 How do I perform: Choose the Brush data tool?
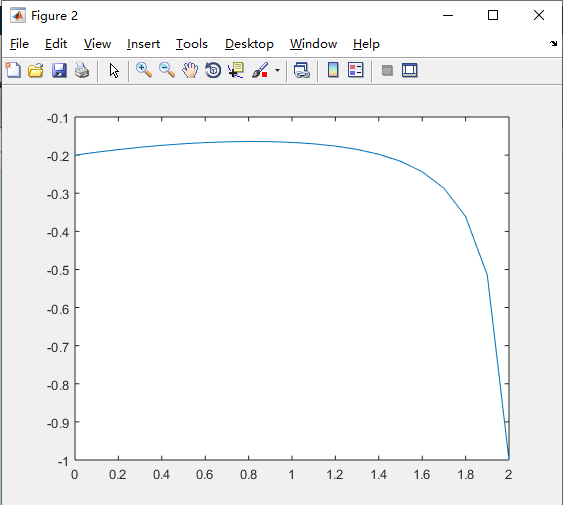pyautogui.click(x=260, y=70)
